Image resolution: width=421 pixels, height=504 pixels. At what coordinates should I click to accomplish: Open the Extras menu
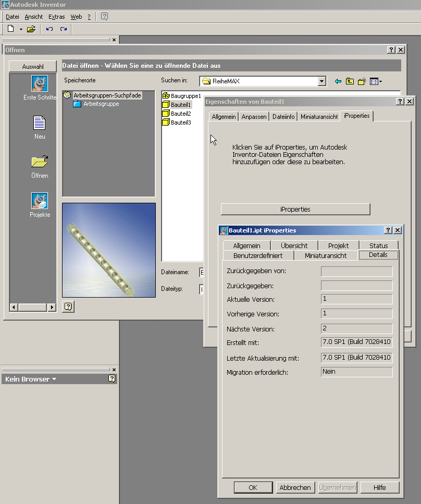(x=57, y=17)
